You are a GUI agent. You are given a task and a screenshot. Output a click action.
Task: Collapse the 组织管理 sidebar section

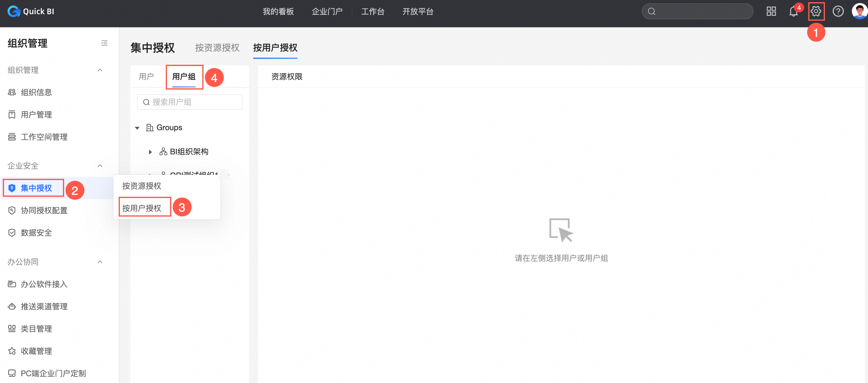pos(100,70)
